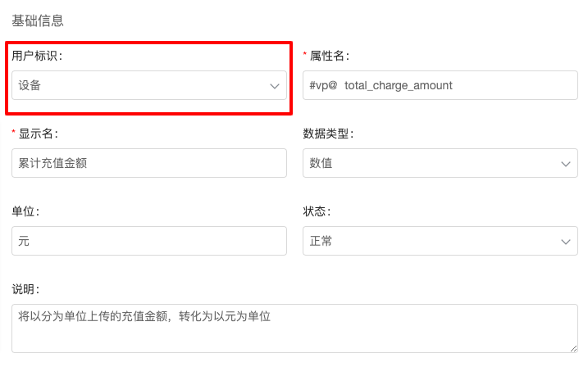Click the 说明 field label
The height and width of the screenshot is (367, 588).
click(x=25, y=289)
